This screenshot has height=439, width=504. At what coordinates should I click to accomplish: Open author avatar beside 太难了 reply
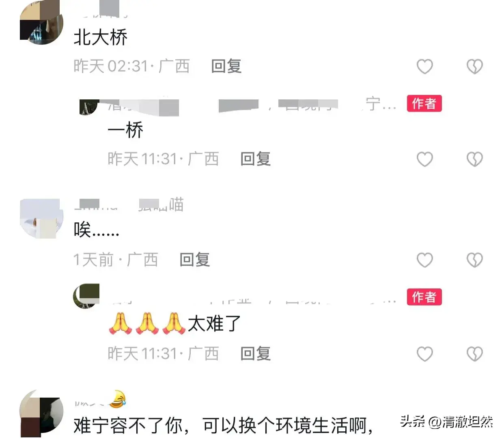[x=86, y=296]
